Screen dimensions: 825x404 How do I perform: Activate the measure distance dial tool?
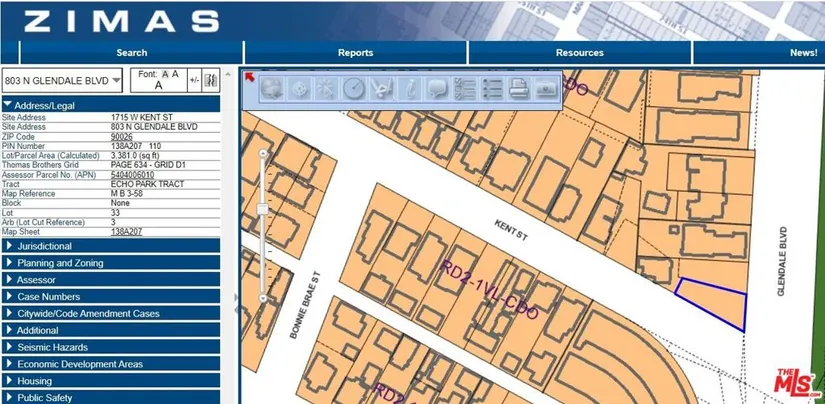(x=354, y=89)
